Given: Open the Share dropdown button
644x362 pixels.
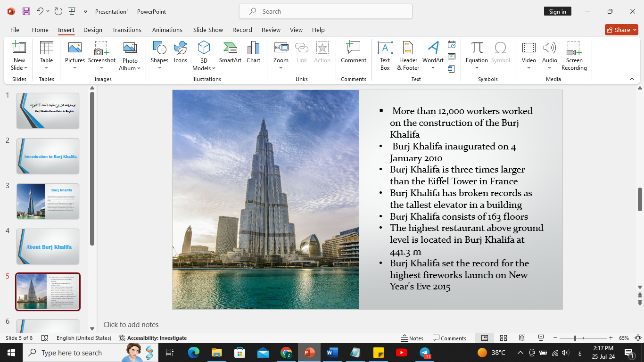Looking at the screenshot, I should [x=621, y=30].
